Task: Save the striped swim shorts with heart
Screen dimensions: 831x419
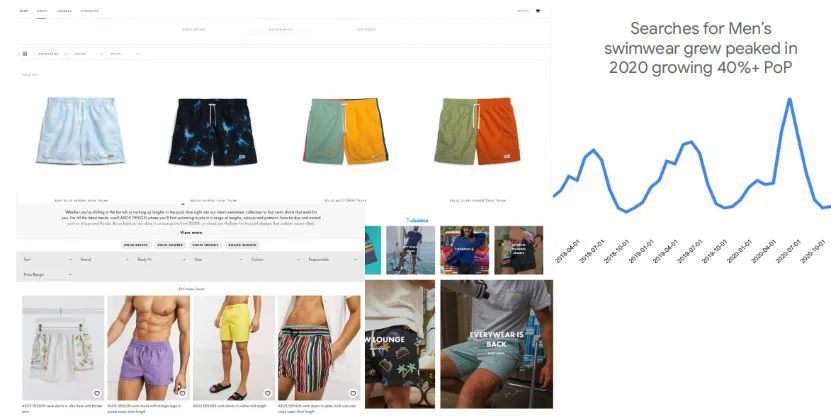Action: pyautogui.click(x=353, y=393)
